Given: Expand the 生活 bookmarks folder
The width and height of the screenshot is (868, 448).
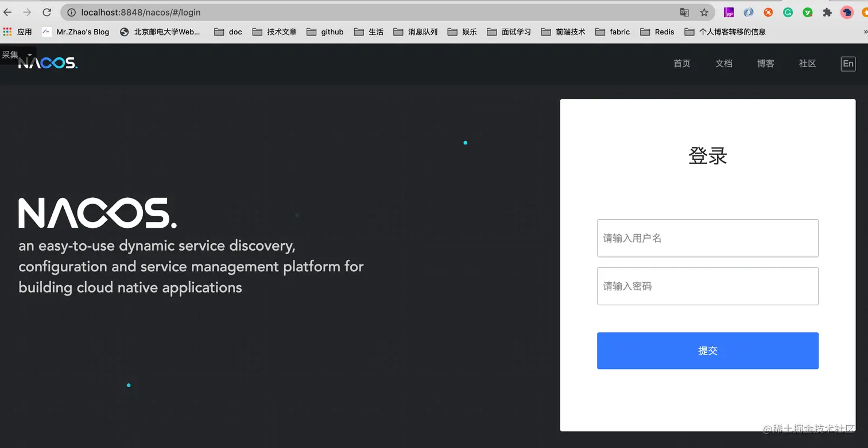Looking at the screenshot, I should pos(369,32).
